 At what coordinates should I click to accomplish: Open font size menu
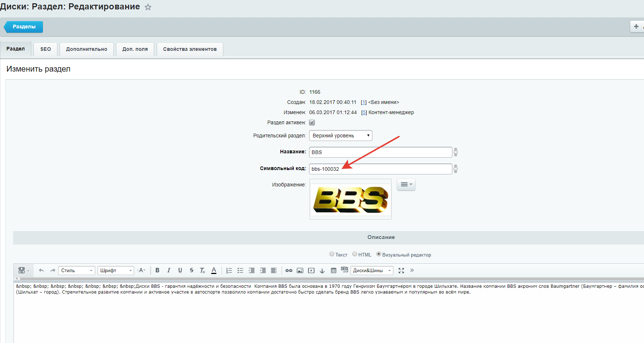(142, 270)
